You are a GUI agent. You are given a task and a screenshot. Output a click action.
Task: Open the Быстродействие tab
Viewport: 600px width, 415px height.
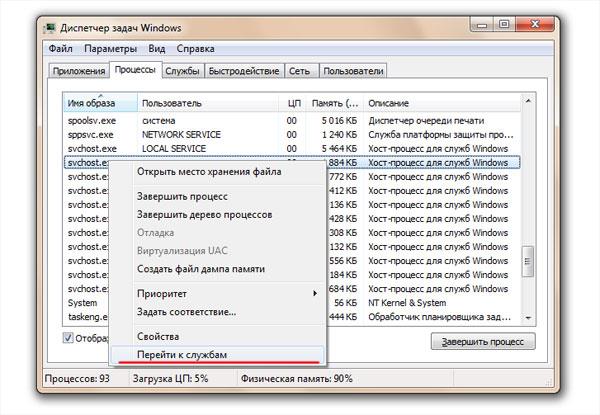(x=244, y=71)
